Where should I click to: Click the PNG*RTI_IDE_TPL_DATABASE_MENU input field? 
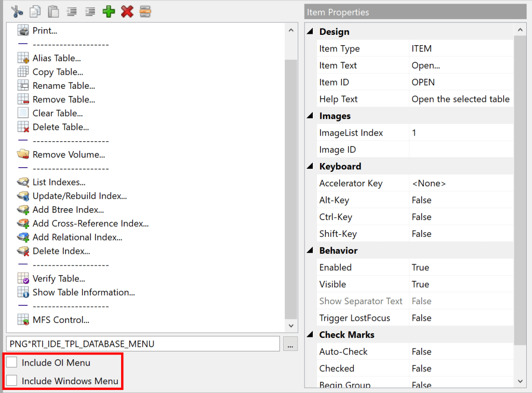point(140,344)
